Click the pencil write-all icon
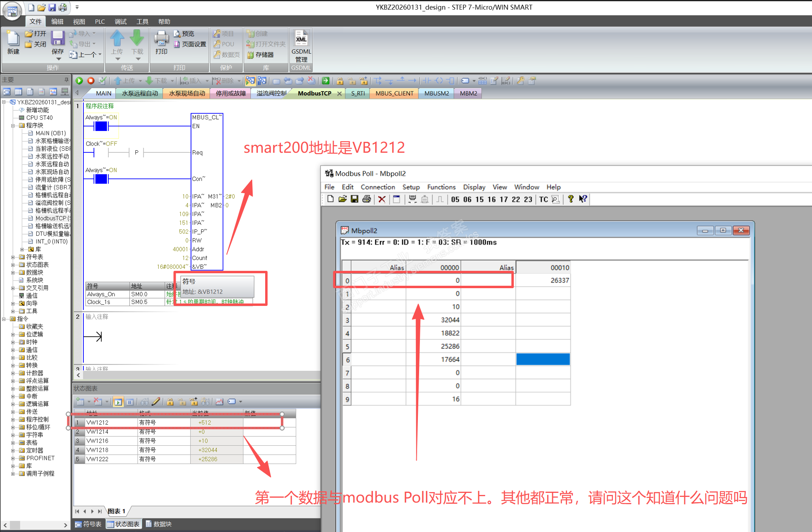812x532 pixels. (x=156, y=401)
